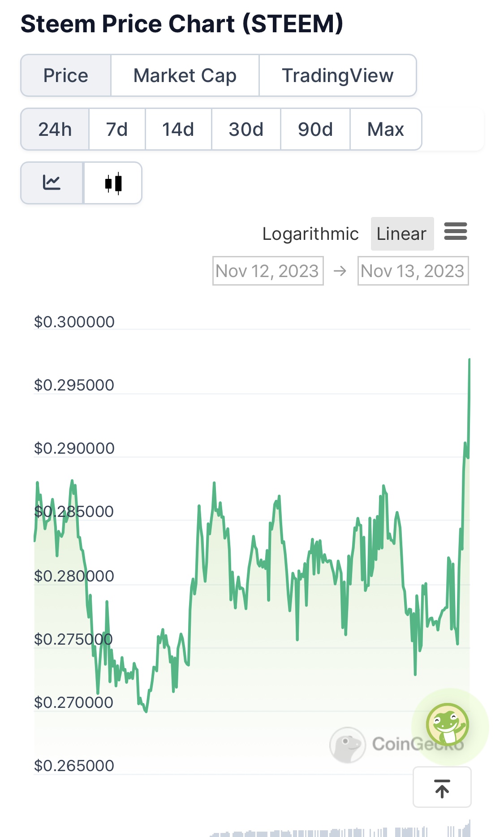
Task: Switch to the Price tab
Action: point(66,75)
